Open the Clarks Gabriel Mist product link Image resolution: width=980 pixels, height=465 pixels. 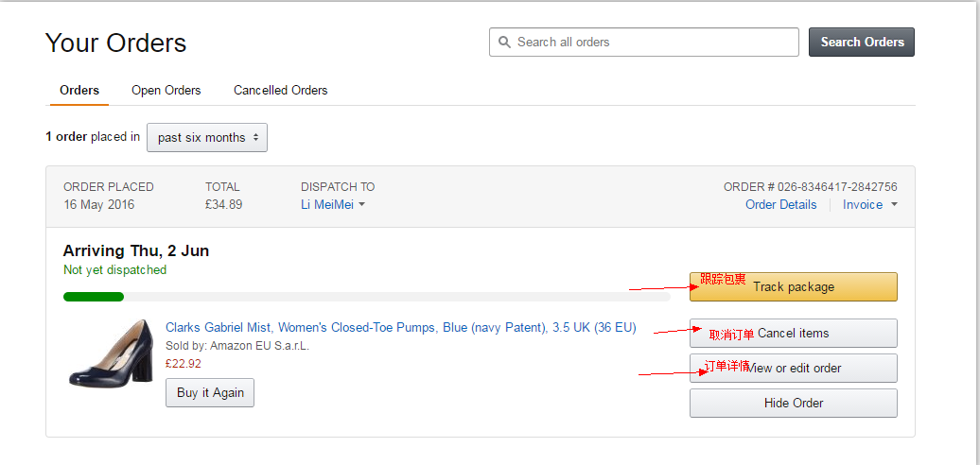[x=400, y=328]
